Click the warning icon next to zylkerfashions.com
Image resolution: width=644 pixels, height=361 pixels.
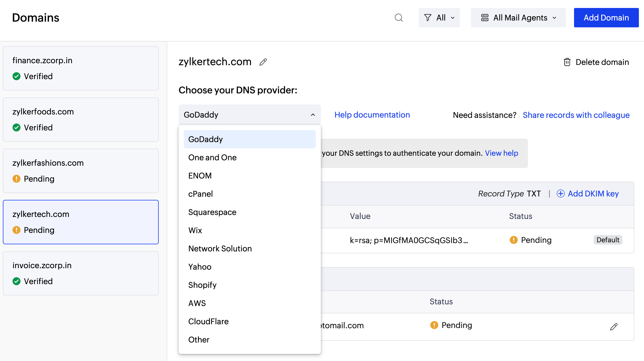pyautogui.click(x=16, y=179)
